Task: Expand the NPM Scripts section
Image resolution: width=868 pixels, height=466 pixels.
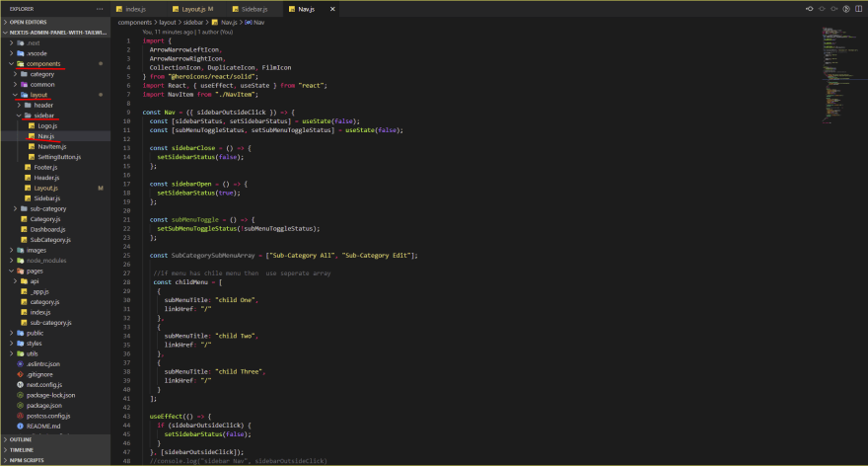Action: [55, 460]
